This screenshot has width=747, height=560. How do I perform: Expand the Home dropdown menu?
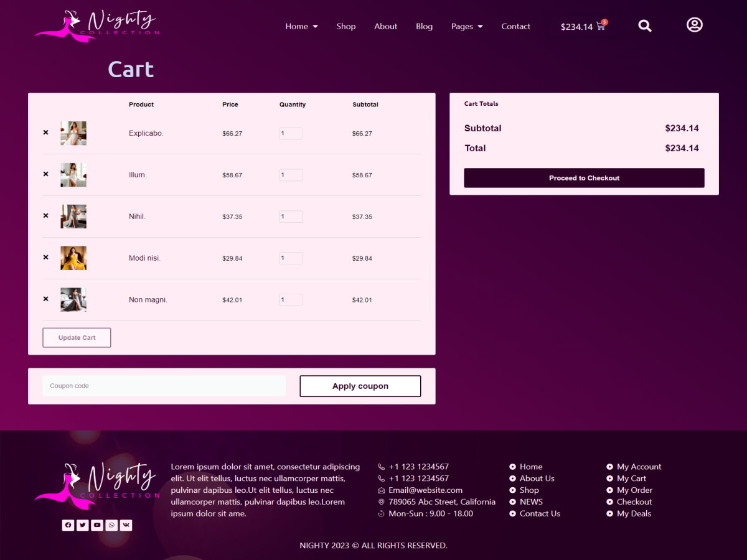(x=301, y=26)
